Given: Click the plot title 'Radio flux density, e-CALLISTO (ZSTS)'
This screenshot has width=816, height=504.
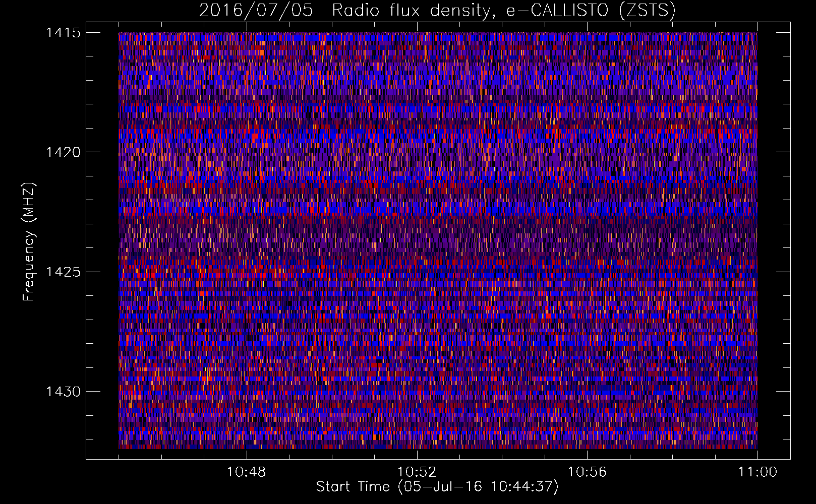Looking at the screenshot, I should [x=504, y=11].
